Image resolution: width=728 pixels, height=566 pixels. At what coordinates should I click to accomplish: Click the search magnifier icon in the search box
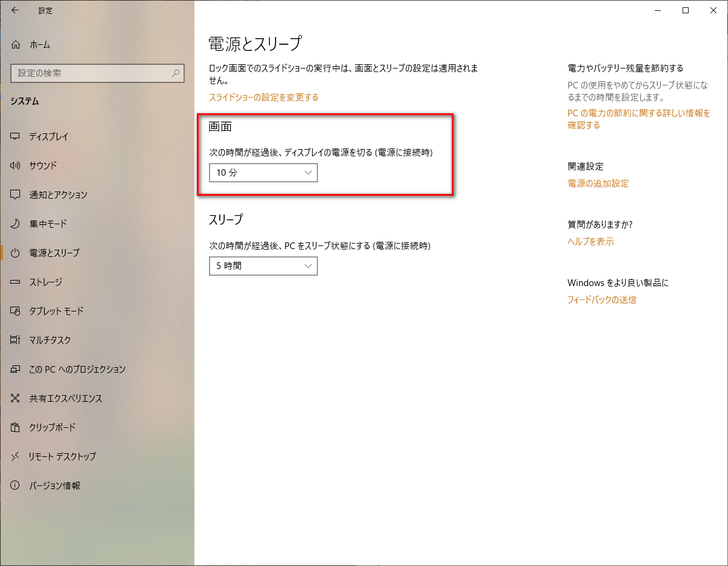coord(176,73)
